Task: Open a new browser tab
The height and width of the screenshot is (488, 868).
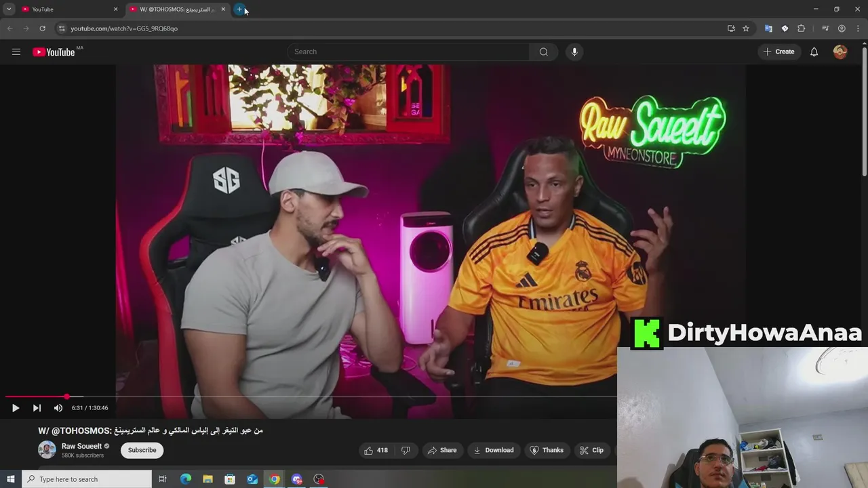Action: [239, 9]
